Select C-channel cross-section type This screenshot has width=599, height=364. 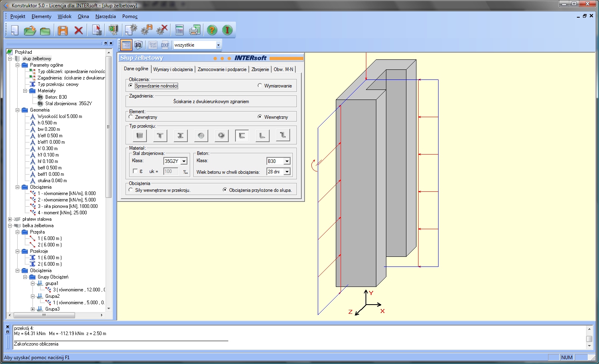click(242, 136)
